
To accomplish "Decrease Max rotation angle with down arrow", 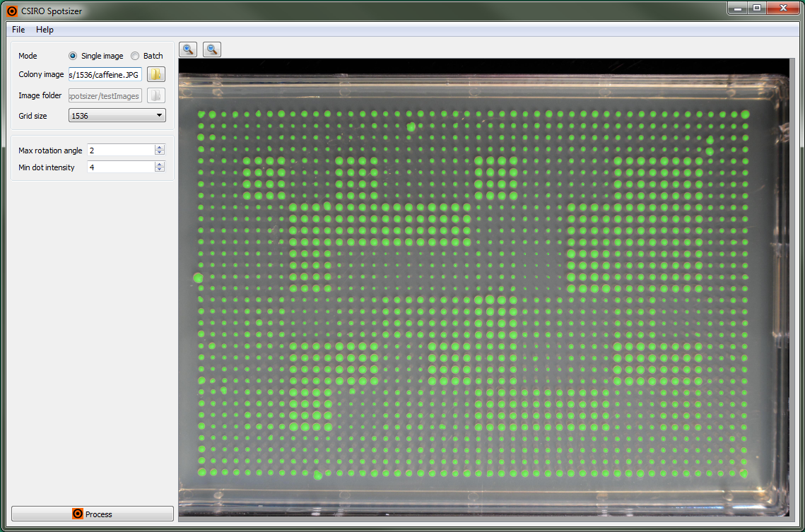I will (x=160, y=153).
